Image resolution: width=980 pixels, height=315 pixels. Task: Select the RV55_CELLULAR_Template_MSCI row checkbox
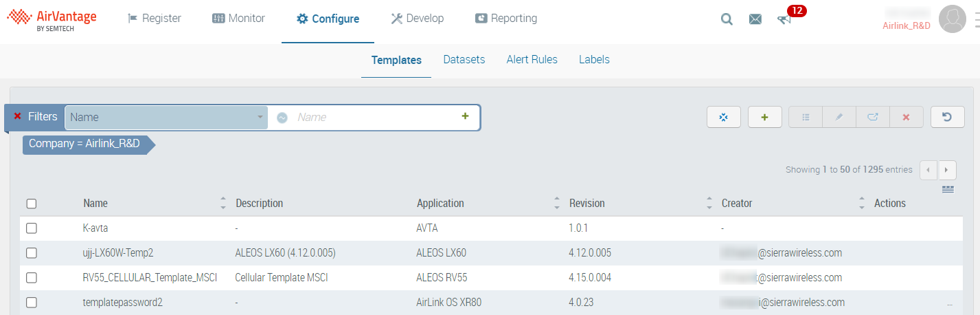pyautogui.click(x=31, y=278)
